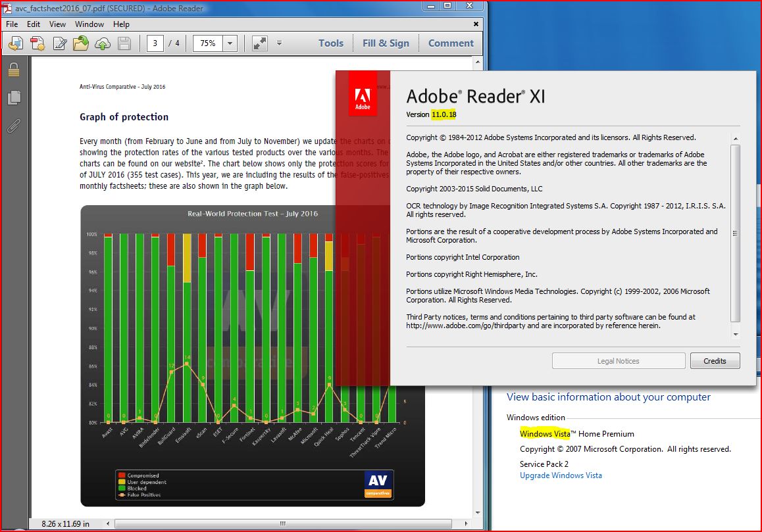Click the Windows edition section label
Image resolution: width=762 pixels, height=532 pixels.
point(536,418)
